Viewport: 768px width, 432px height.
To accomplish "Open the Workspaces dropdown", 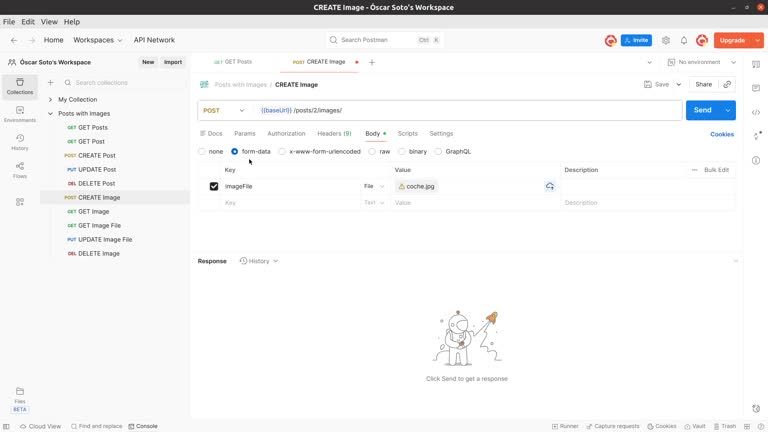I will [x=97, y=40].
